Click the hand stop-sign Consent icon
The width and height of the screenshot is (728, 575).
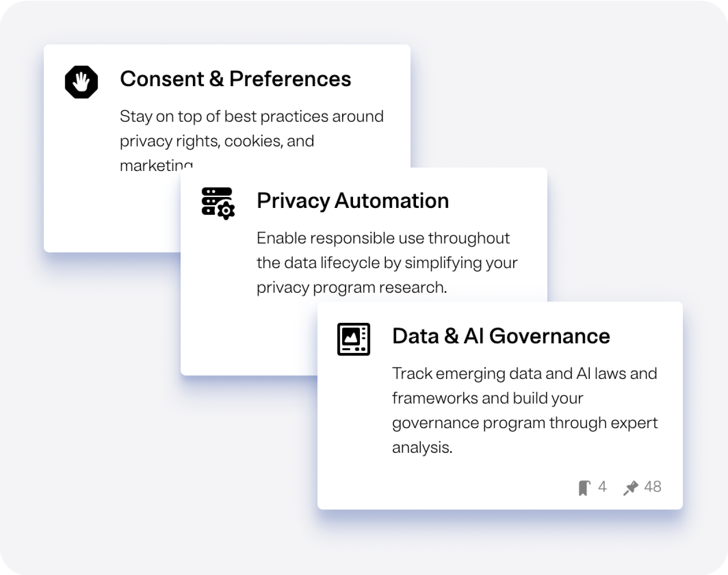tap(81, 82)
